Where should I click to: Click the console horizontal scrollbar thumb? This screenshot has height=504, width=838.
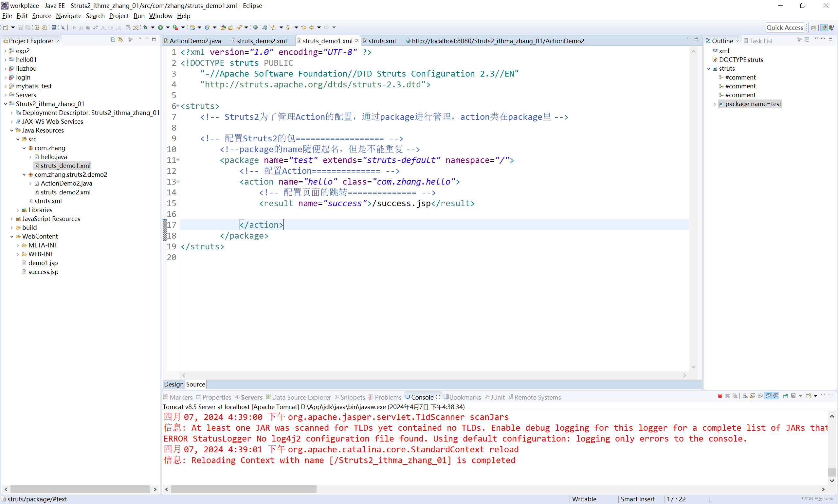pos(244,489)
